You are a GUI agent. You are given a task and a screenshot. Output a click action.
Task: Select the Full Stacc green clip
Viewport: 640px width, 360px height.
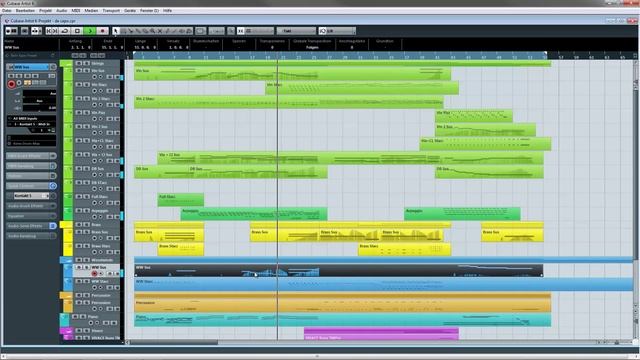(181, 200)
